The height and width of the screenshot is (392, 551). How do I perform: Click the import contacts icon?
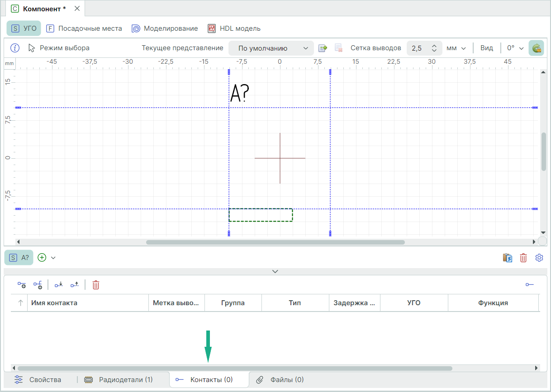[59, 285]
